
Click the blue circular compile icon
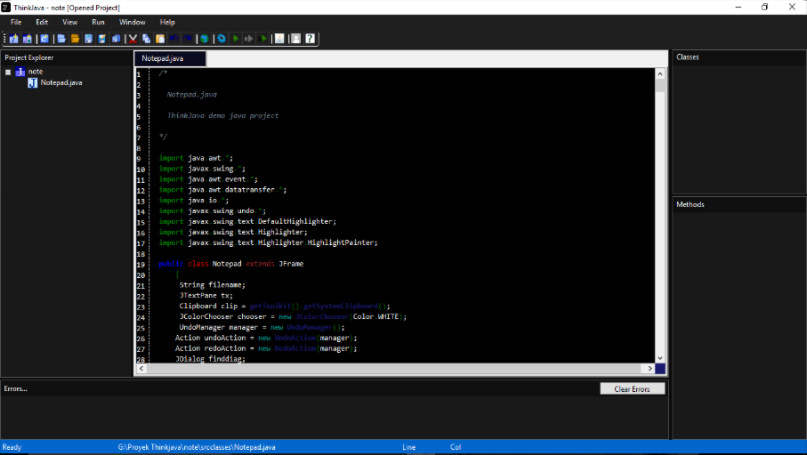point(221,39)
